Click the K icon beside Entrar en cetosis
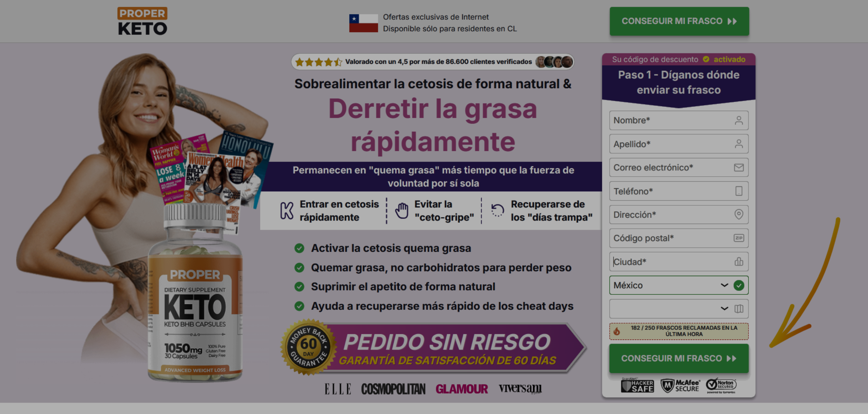Screen dimensions: 868x414 click(287, 211)
